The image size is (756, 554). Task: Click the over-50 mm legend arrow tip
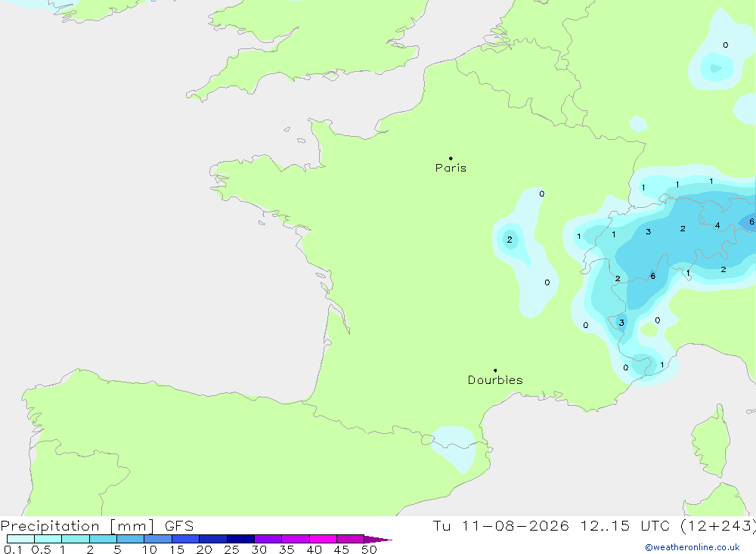[379, 539]
